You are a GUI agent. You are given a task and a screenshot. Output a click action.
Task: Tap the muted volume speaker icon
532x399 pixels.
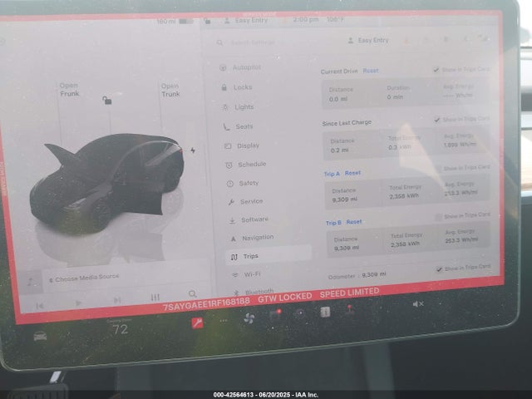pos(418,303)
